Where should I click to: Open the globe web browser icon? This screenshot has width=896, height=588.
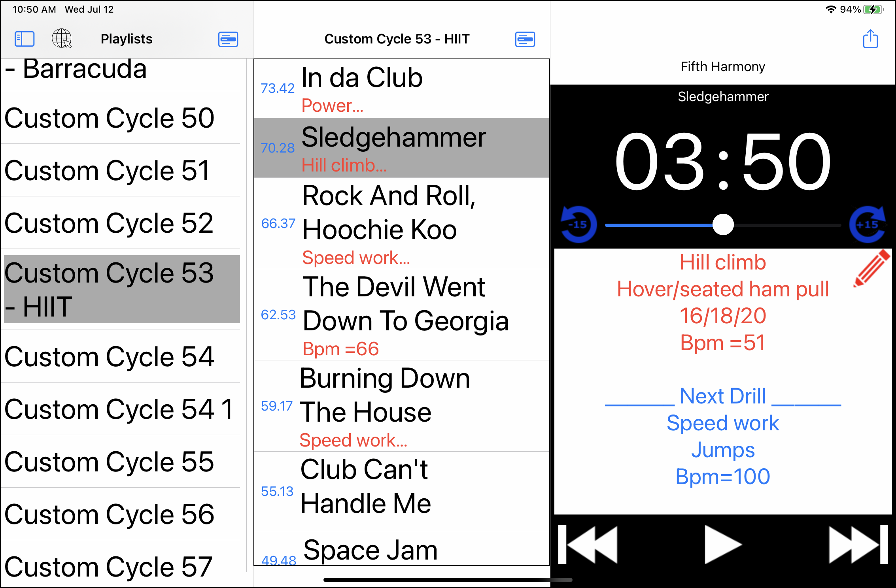point(62,38)
